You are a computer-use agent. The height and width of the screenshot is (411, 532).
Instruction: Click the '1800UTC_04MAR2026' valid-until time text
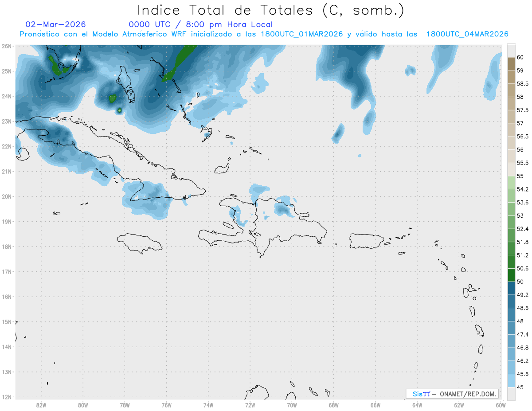[x=467, y=34]
